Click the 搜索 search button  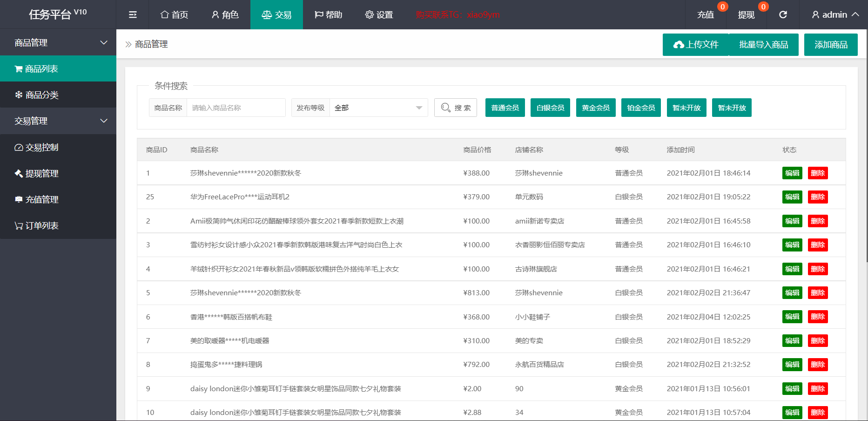tap(456, 108)
